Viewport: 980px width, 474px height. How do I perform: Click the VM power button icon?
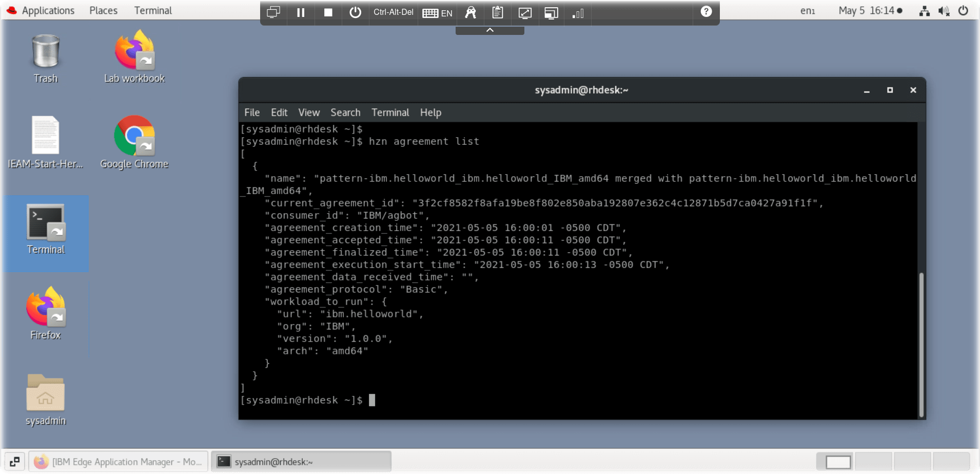coord(355,12)
